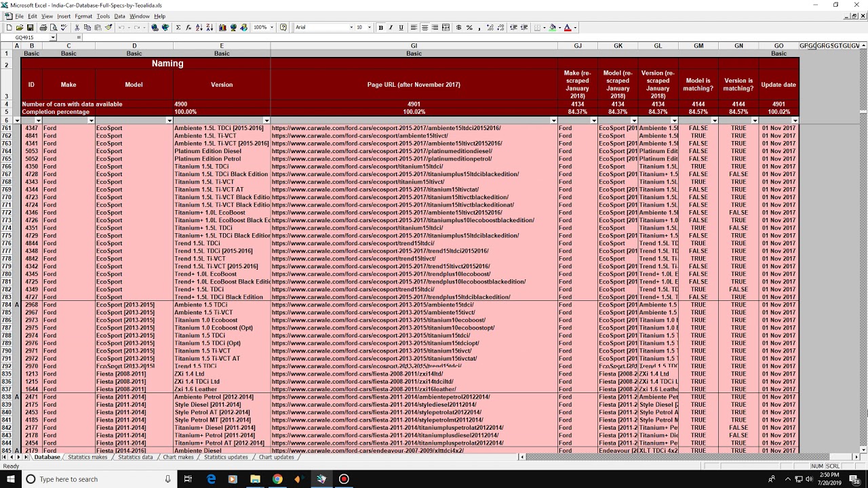Open File Explorer from the taskbar
This screenshot has height=488, width=868.
[255, 479]
